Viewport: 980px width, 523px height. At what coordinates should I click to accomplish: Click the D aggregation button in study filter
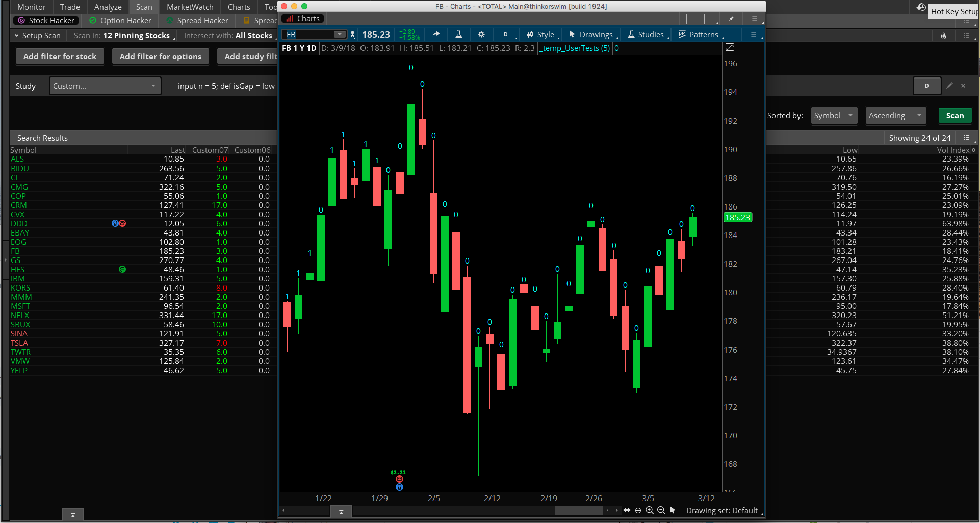[927, 86]
